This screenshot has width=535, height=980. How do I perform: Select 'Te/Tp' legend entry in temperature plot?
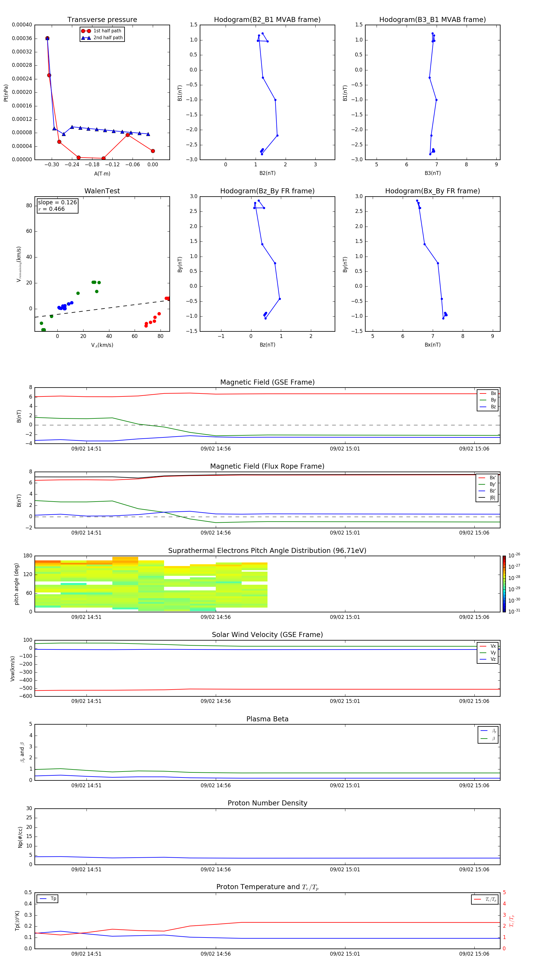[x=485, y=899]
